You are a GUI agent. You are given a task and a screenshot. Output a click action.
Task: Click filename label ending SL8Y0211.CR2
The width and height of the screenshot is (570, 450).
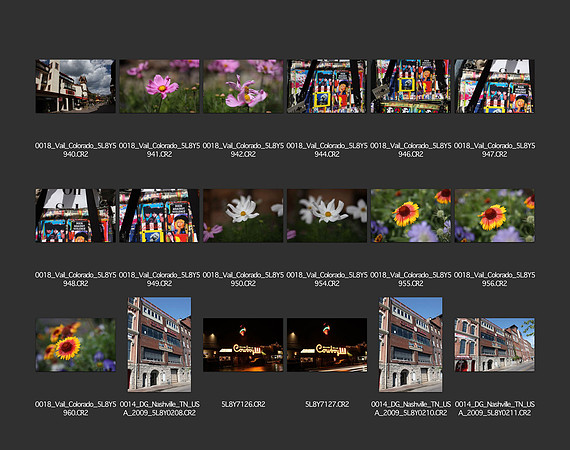[x=494, y=409]
